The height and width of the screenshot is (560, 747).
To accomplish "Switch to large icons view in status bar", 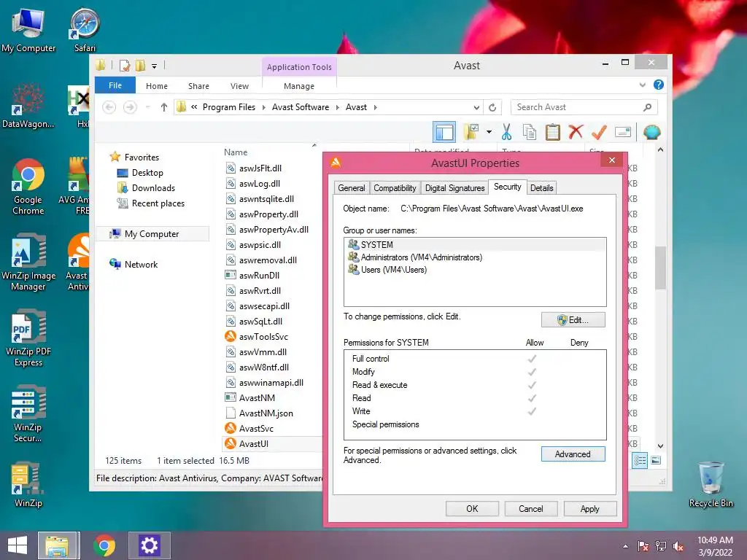I will 656,460.
